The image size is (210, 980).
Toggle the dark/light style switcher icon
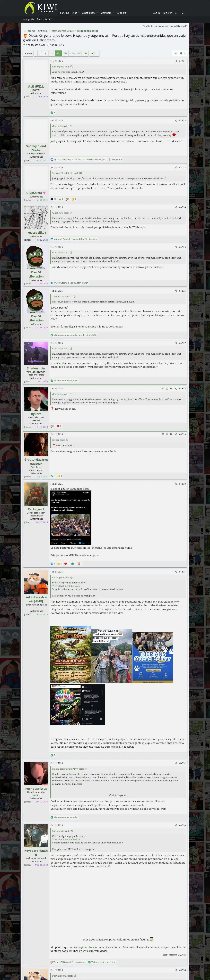[x=176, y=13]
